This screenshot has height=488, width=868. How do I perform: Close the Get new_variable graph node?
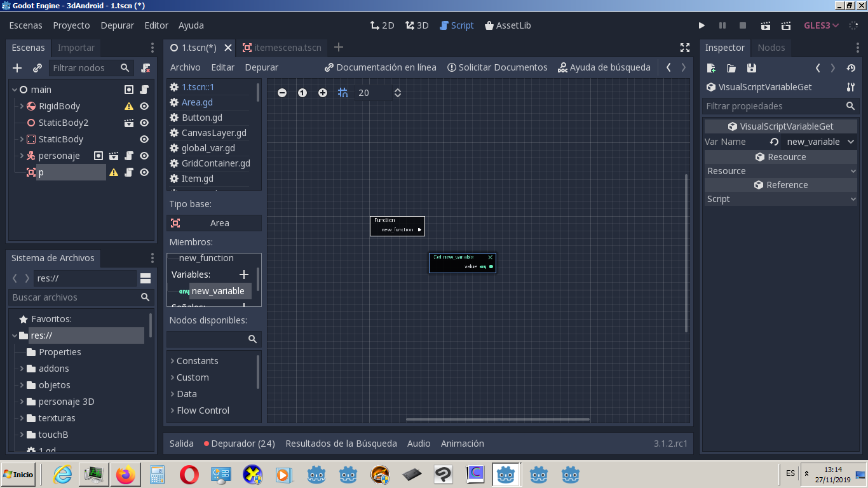490,257
